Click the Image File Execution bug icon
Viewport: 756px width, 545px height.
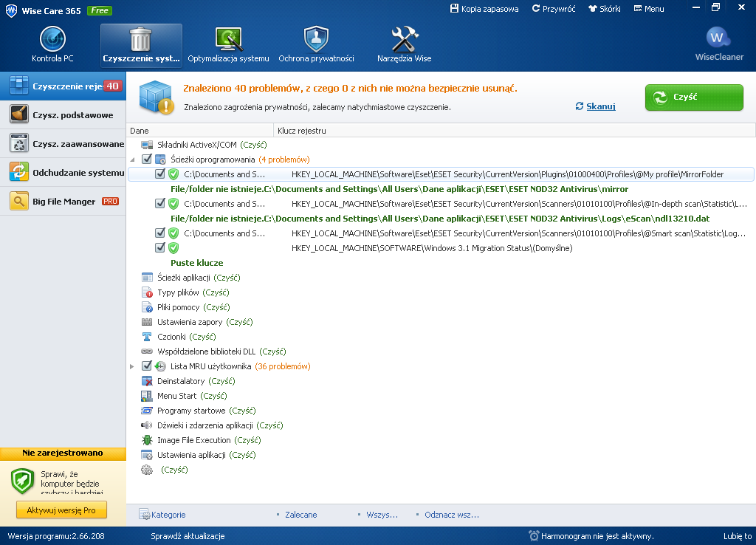point(147,440)
